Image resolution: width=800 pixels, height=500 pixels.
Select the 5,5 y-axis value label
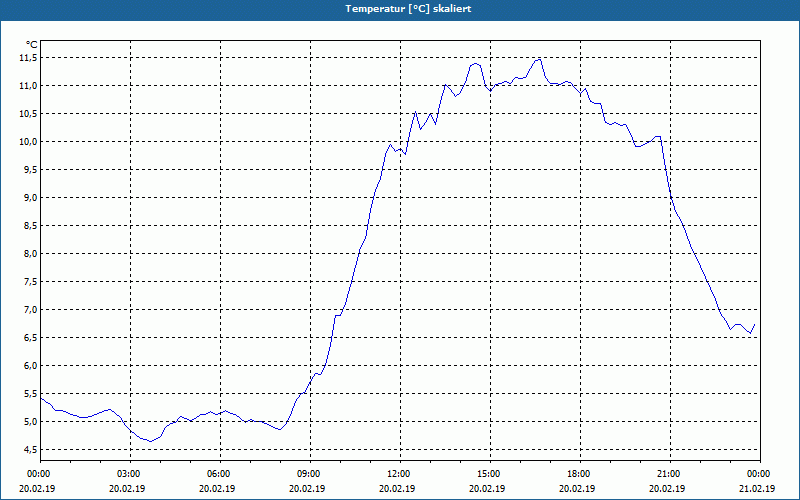tap(31, 394)
